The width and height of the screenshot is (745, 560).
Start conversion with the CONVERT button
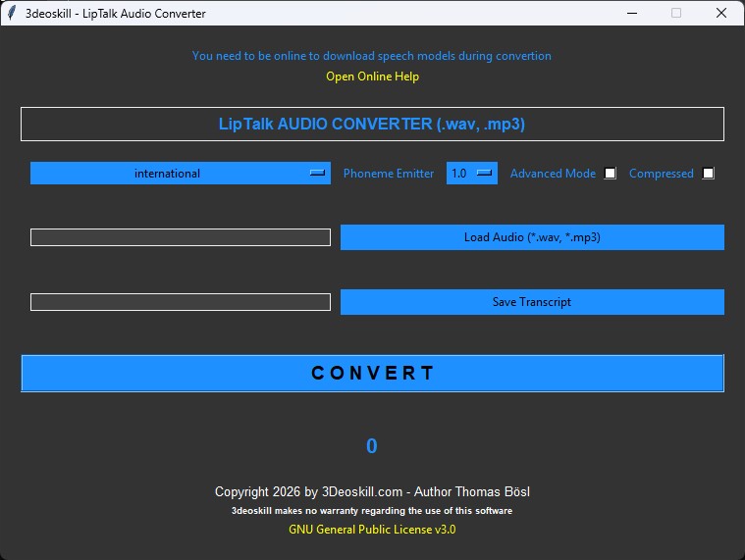(372, 373)
